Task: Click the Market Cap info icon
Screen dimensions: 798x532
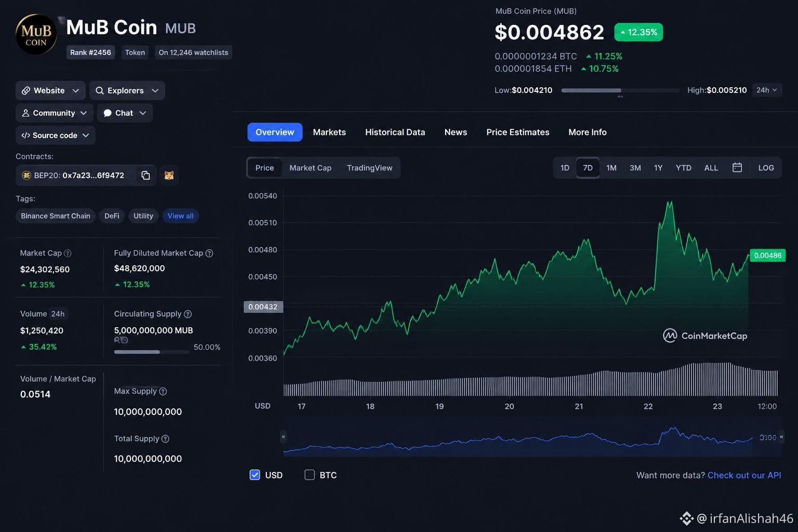Action: pyautogui.click(x=68, y=253)
